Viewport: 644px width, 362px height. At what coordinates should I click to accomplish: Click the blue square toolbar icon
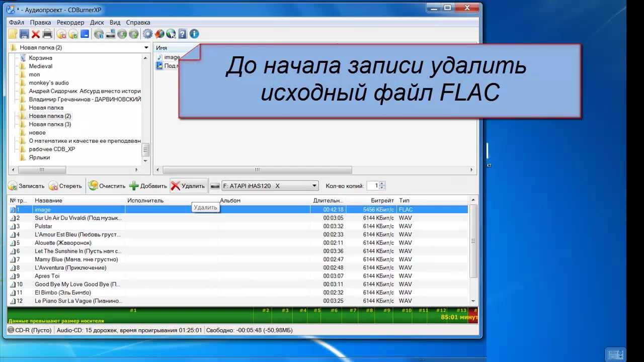pyautogui.click(x=85, y=34)
